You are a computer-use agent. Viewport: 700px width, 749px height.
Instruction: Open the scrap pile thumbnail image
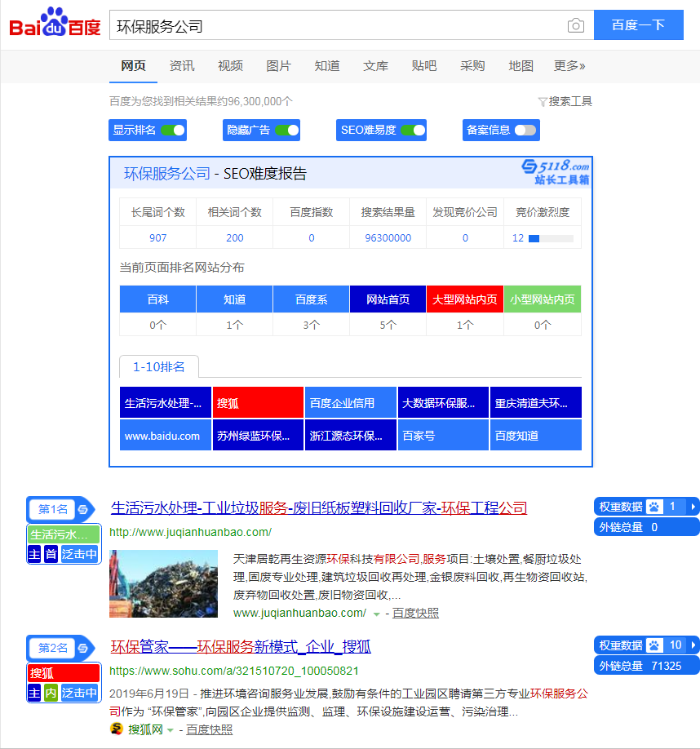click(x=163, y=583)
